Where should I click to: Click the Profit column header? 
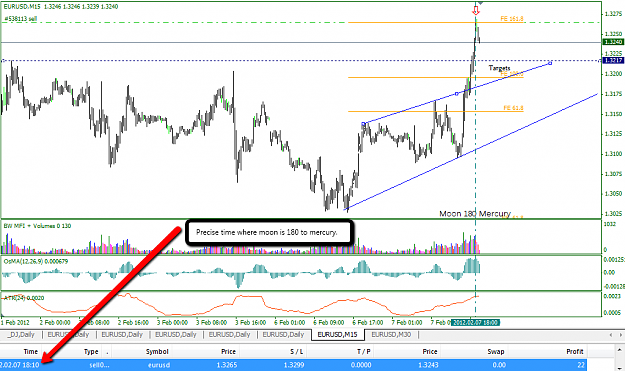tap(575, 351)
